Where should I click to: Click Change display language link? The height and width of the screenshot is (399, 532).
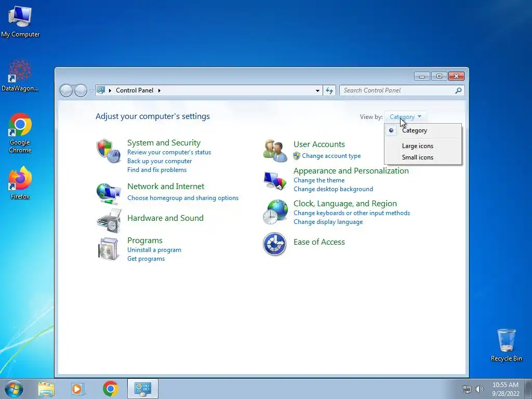point(328,222)
